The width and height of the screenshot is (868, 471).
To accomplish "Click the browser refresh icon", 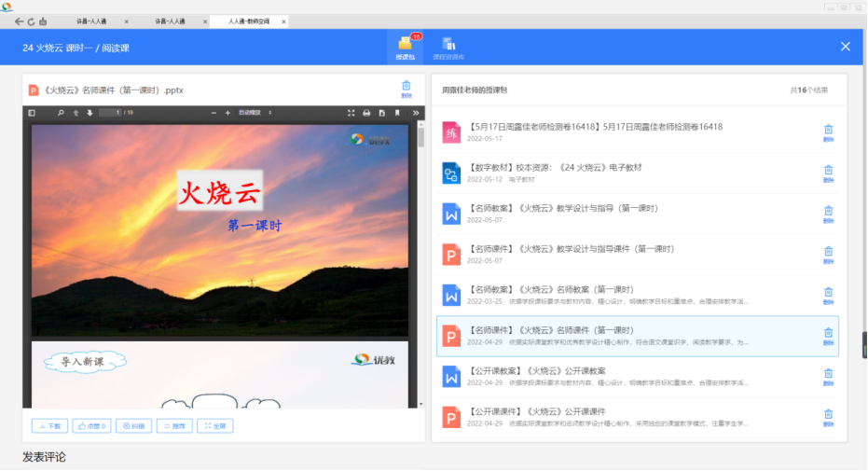I will tap(31, 21).
